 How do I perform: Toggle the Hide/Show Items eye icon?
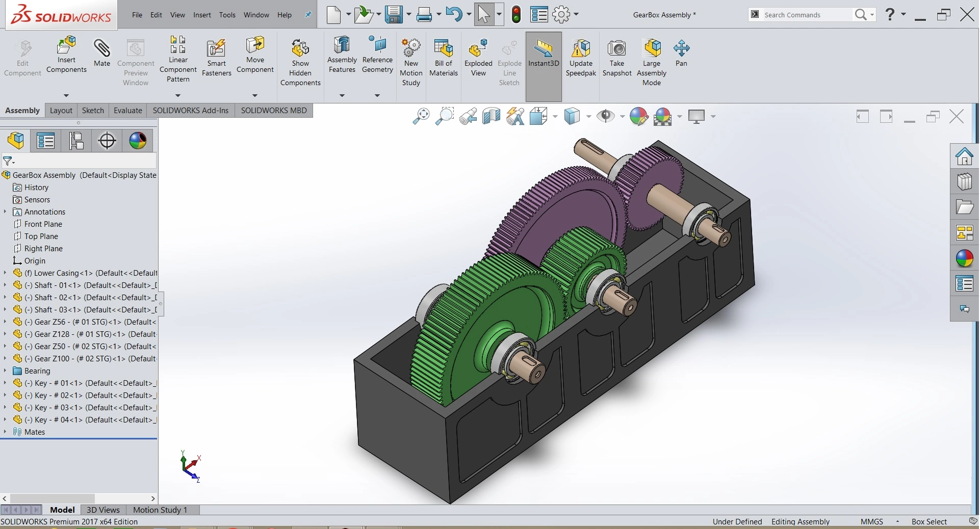606,117
